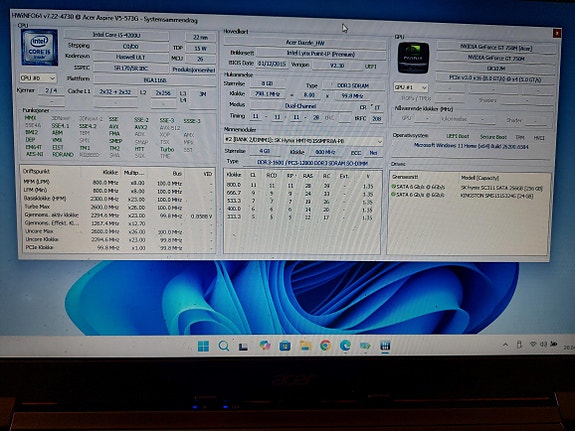Click the Secure Boot label
Image resolution: width=575 pixels, height=431 pixels.
pos(493,137)
